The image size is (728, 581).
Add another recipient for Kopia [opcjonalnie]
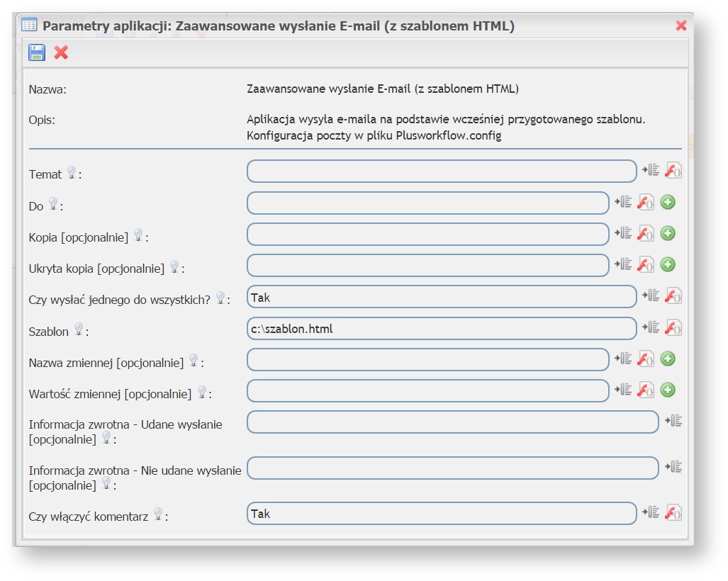[x=666, y=234]
